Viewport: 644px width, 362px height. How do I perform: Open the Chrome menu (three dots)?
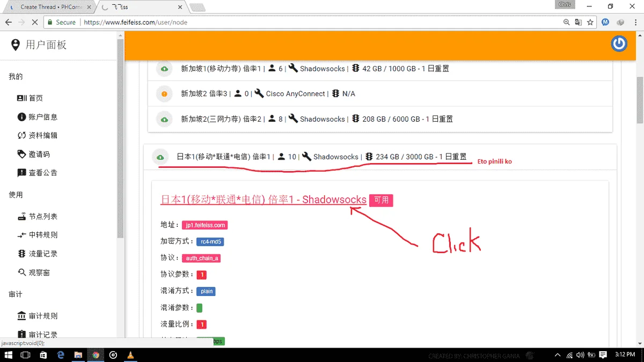(x=636, y=23)
